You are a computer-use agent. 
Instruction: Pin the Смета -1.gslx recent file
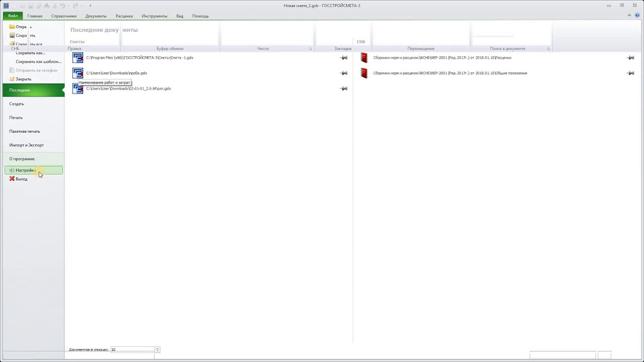[344, 58]
